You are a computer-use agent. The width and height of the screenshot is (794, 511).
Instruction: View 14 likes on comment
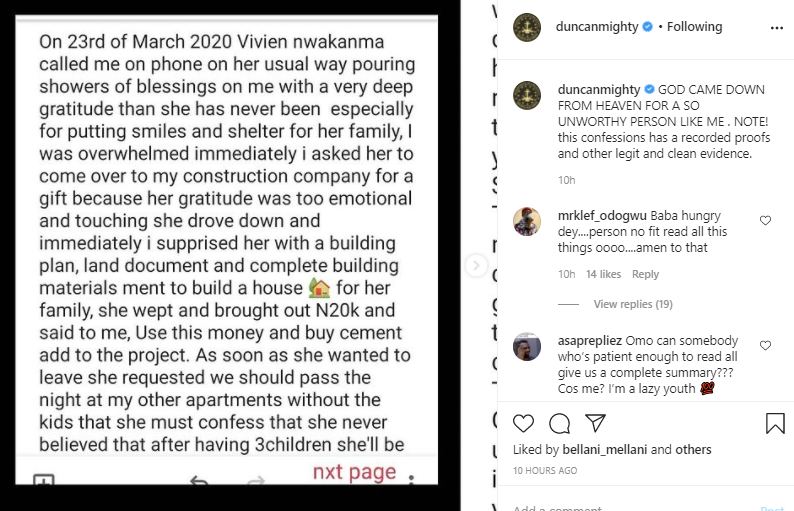tap(603, 274)
